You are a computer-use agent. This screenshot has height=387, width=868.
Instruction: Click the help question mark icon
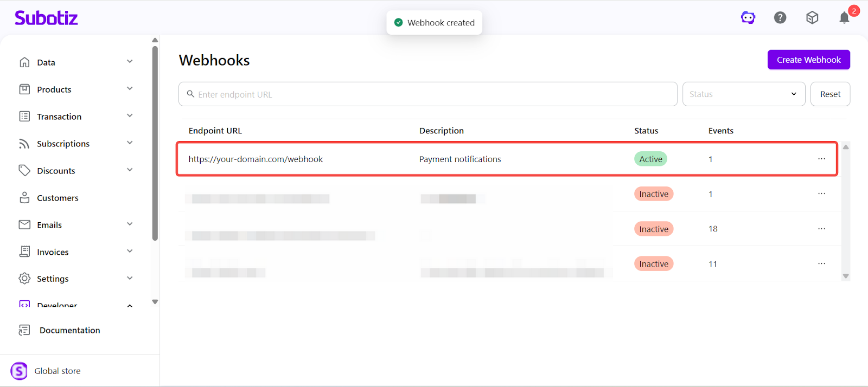pos(780,18)
